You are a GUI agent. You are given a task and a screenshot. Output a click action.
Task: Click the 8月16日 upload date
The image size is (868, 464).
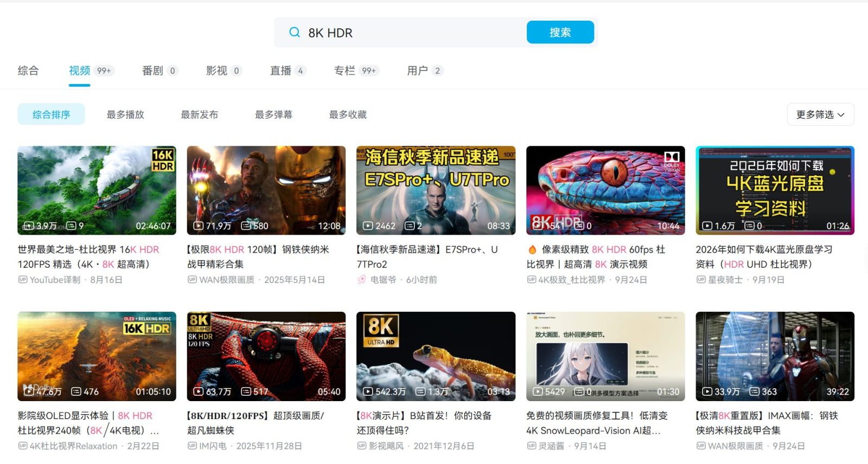(106, 280)
